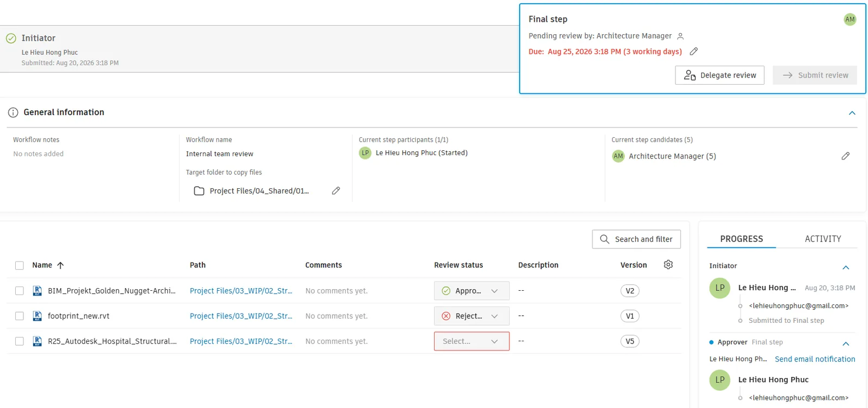Open the Select review status dropdown
Viewport: 868px width, 408px height.
tap(471, 341)
